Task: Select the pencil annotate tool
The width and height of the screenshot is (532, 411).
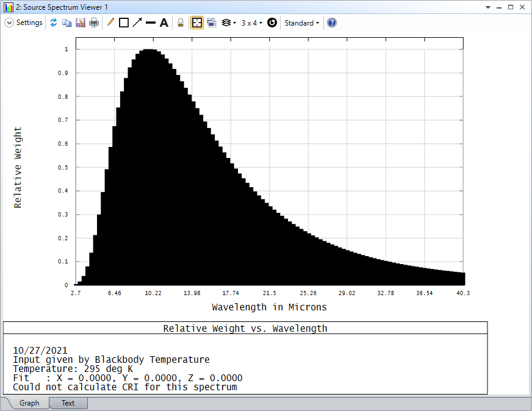Action: coord(110,23)
